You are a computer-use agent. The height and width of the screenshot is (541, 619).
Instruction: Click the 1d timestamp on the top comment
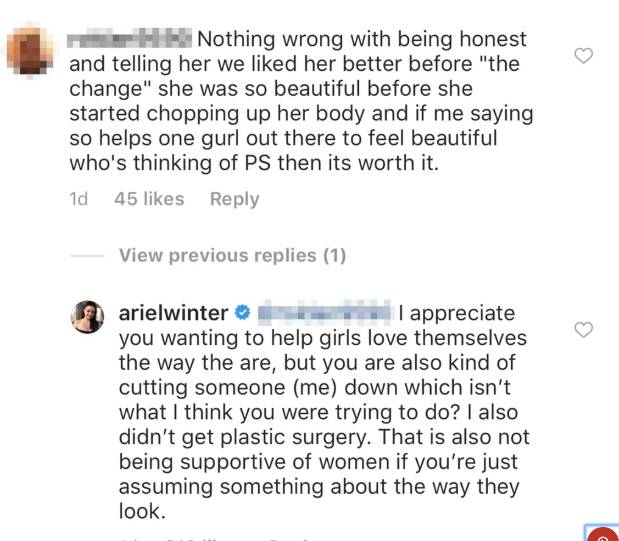pyautogui.click(x=78, y=199)
